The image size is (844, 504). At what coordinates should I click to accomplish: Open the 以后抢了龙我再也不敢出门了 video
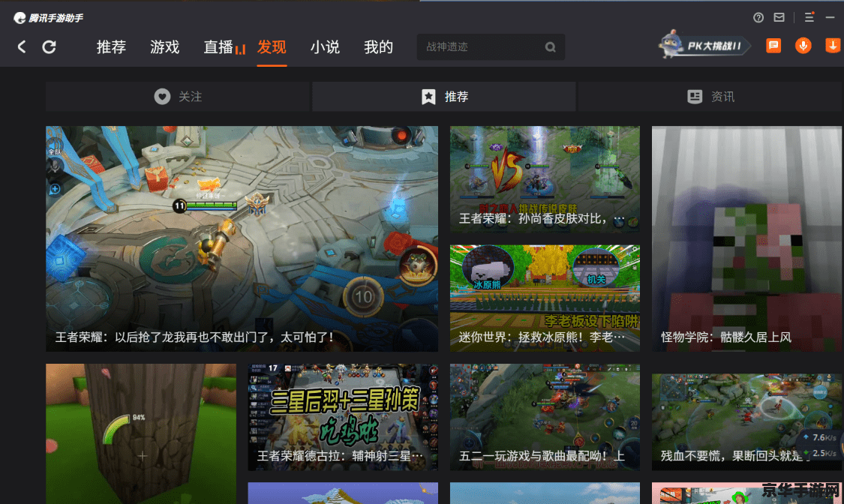(242, 238)
